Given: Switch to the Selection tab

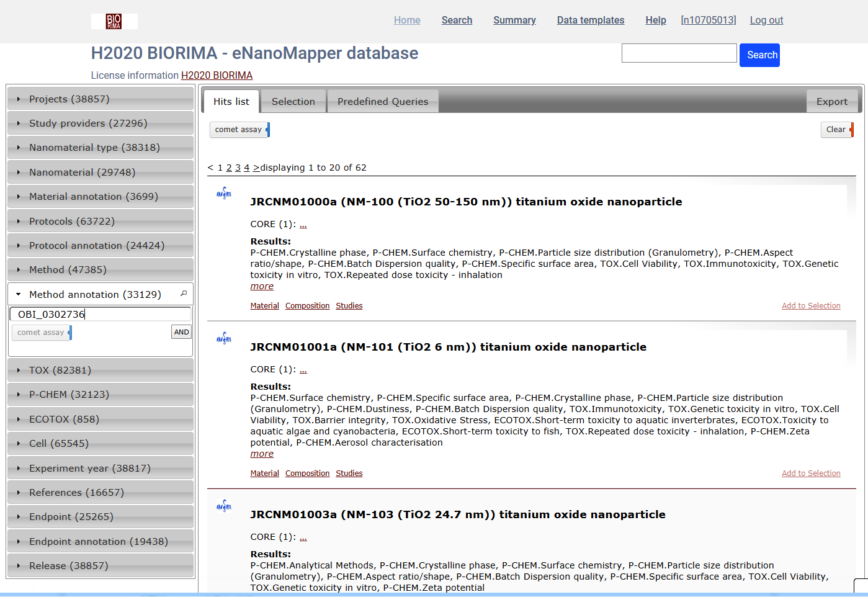Looking at the screenshot, I should [x=293, y=101].
